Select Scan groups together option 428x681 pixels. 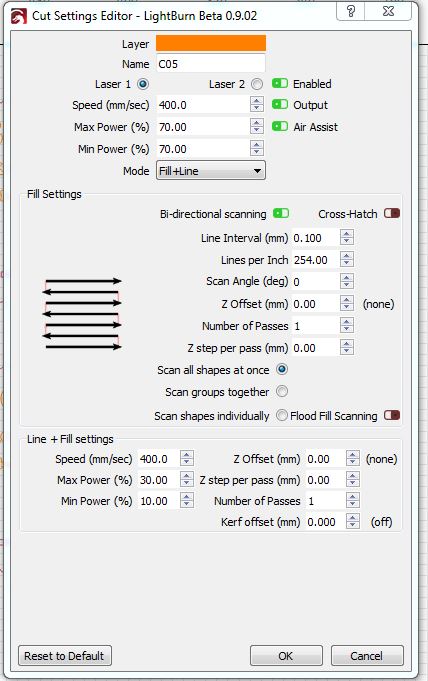click(x=282, y=392)
